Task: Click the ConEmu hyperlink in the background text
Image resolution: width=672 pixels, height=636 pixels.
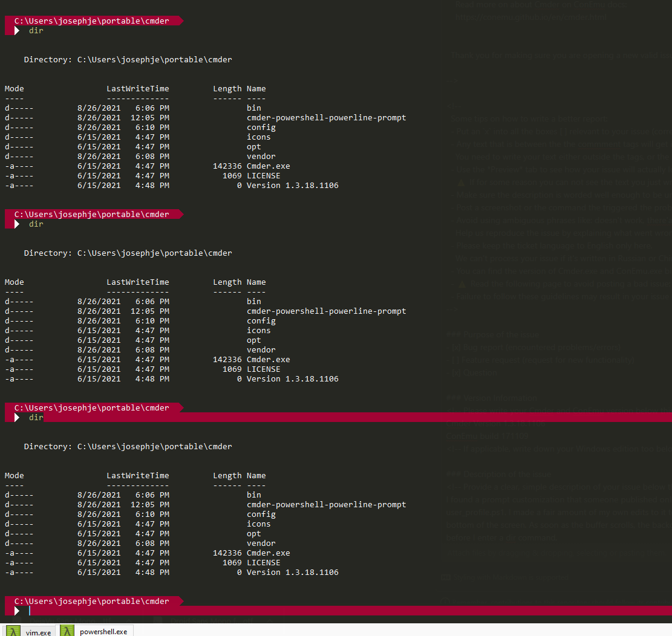Action: point(590,5)
